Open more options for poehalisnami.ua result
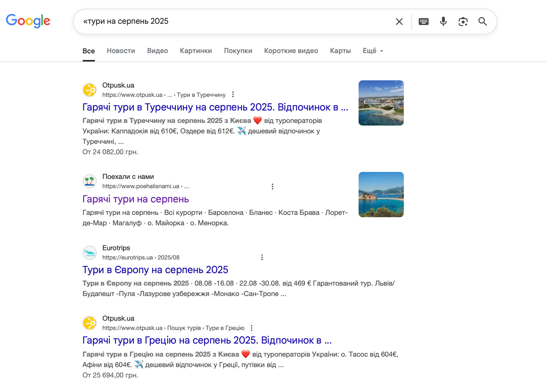This screenshot has width=546, height=392. click(272, 186)
